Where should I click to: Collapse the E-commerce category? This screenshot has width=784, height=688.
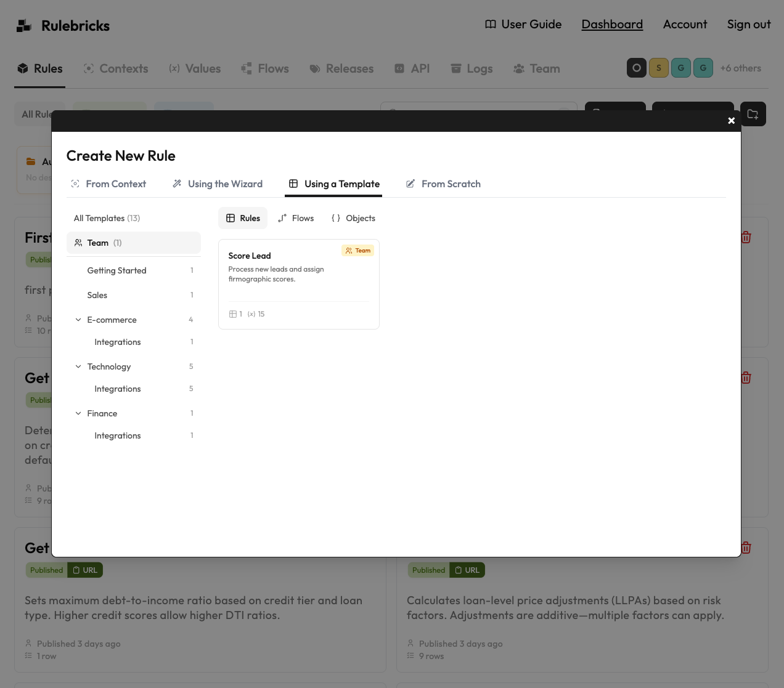78,320
